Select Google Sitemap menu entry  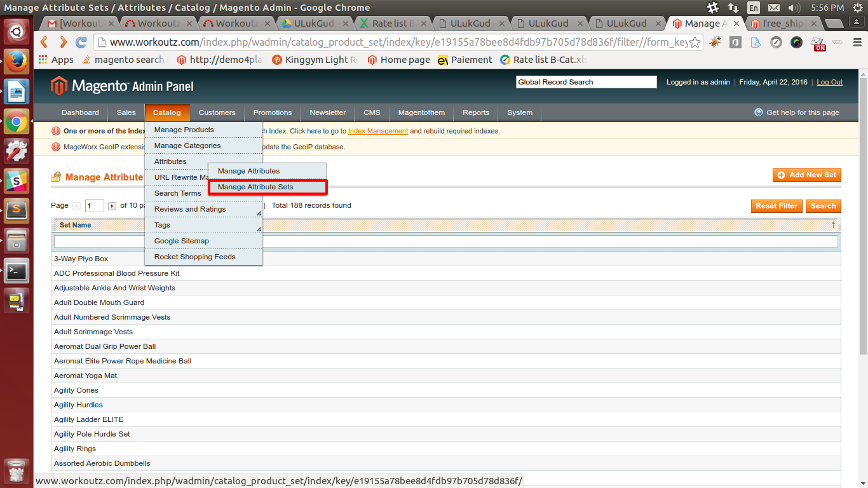point(203,241)
